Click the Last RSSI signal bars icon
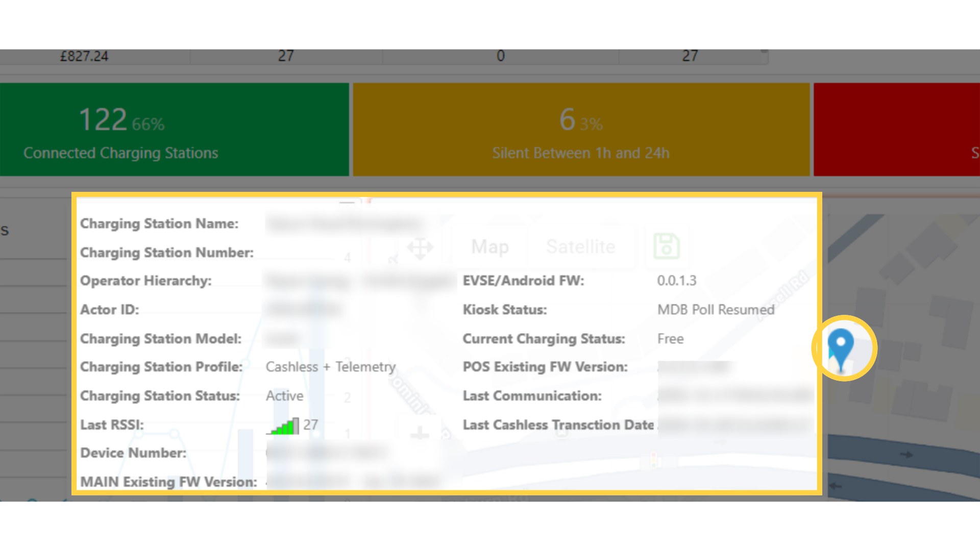 (x=283, y=426)
